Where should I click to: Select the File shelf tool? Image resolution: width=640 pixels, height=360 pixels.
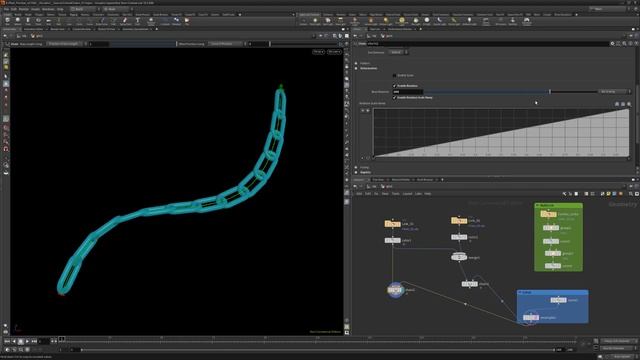tap(187, 21)
